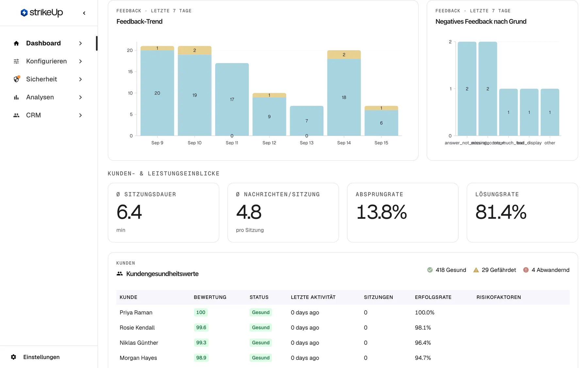
Task: Expand the Sicherheit submenu chevron
Action: 80,79
